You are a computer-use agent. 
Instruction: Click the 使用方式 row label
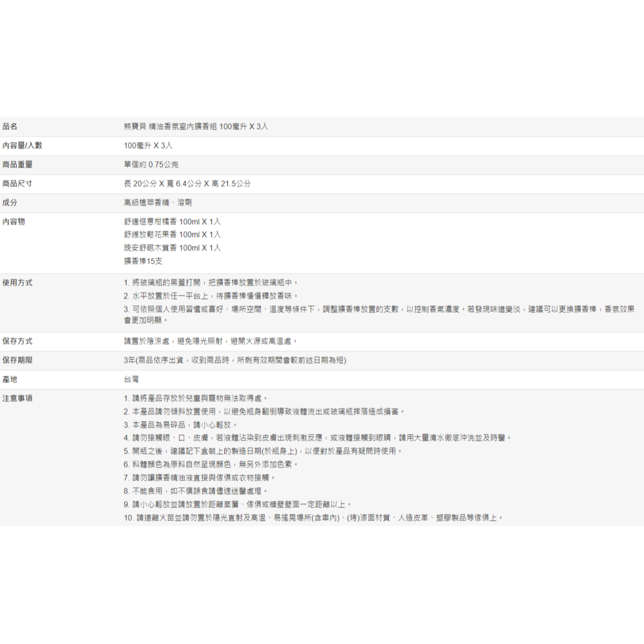point(18,283)
